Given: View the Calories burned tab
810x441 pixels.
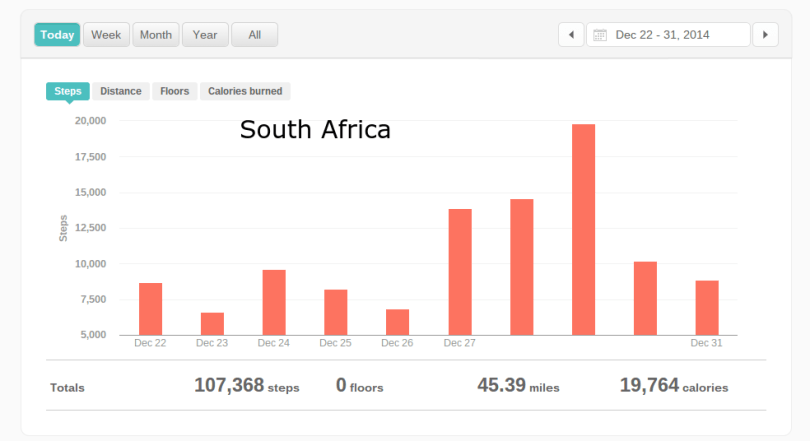Looking at the screenshot, I should [245, 91].
